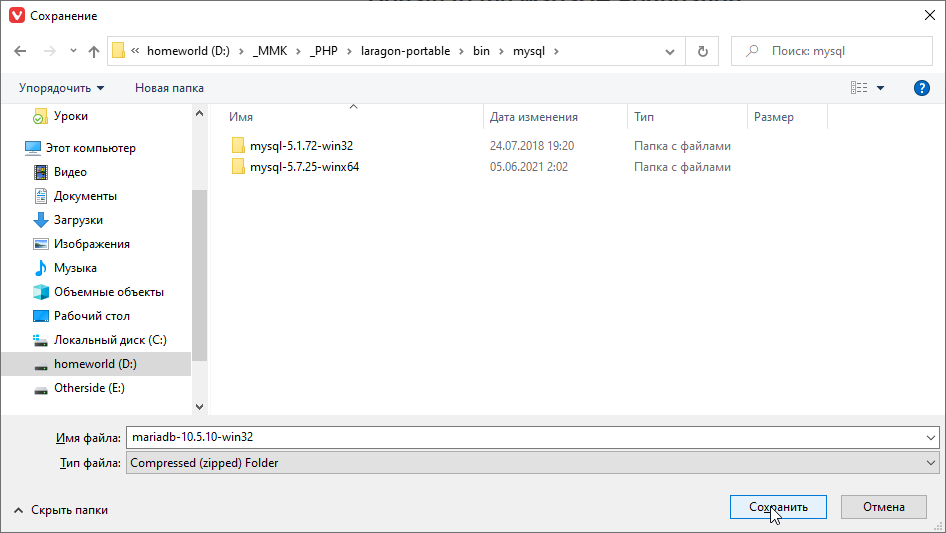The height and width of the screenshot is (533, 946).
Task: Select the mysql-5.1.72-win32 folder
Action: (x=301, y=145)
